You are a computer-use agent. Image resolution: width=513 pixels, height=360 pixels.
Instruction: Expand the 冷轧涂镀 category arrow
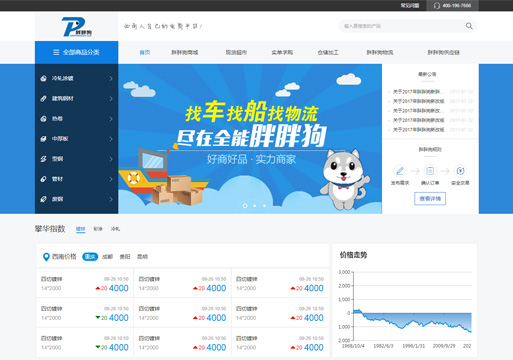click(111, 79)
